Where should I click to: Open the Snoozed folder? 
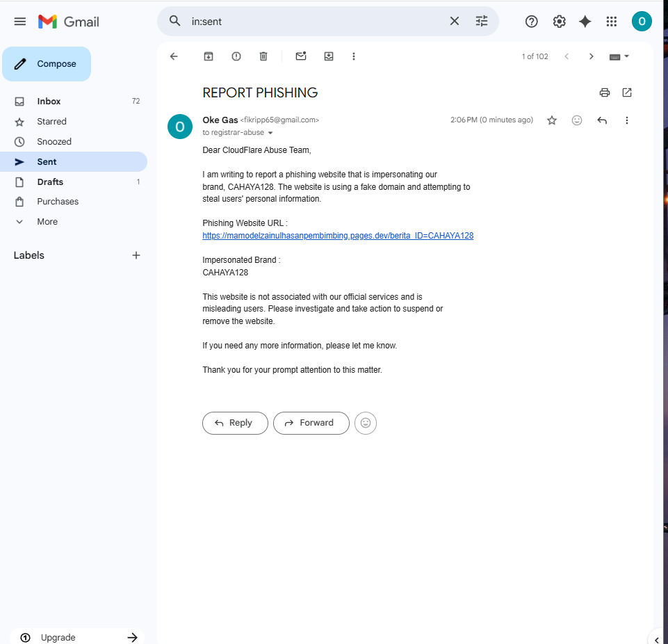point(74,141)
